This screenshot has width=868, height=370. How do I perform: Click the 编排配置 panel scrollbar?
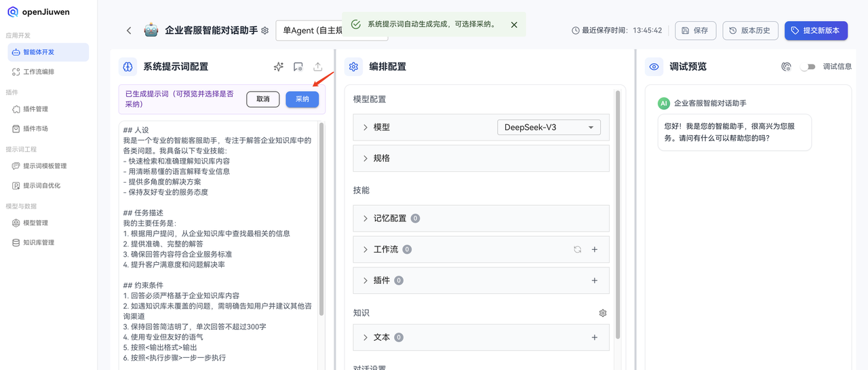click(618, 215)
